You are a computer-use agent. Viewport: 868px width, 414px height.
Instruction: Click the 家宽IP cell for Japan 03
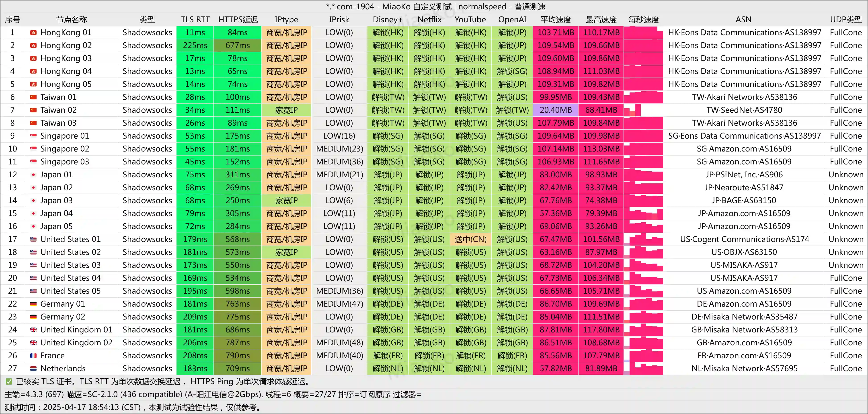[x=286, y=201]
